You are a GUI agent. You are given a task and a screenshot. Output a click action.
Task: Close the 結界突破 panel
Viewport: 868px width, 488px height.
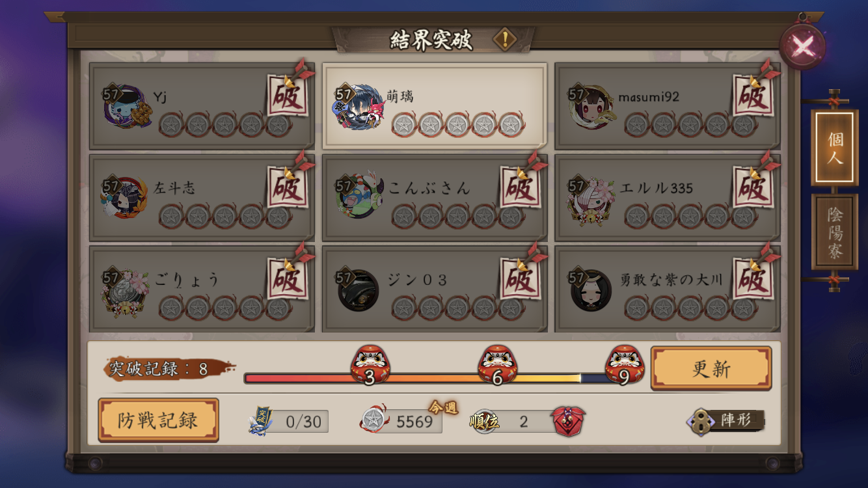tap(803, 46)
